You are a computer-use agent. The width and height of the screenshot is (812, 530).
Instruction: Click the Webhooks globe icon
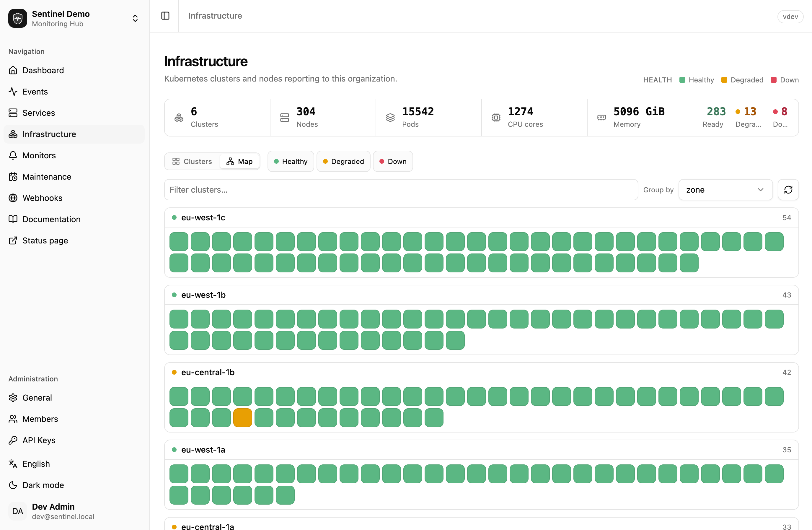tap(13, 198)
